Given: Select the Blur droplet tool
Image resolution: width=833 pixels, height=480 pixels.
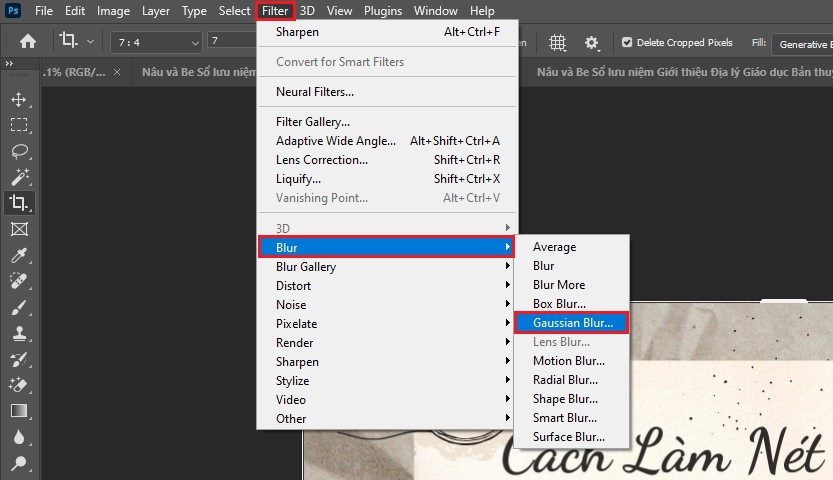Looking at the screenshot, I should tap(19, 437).
